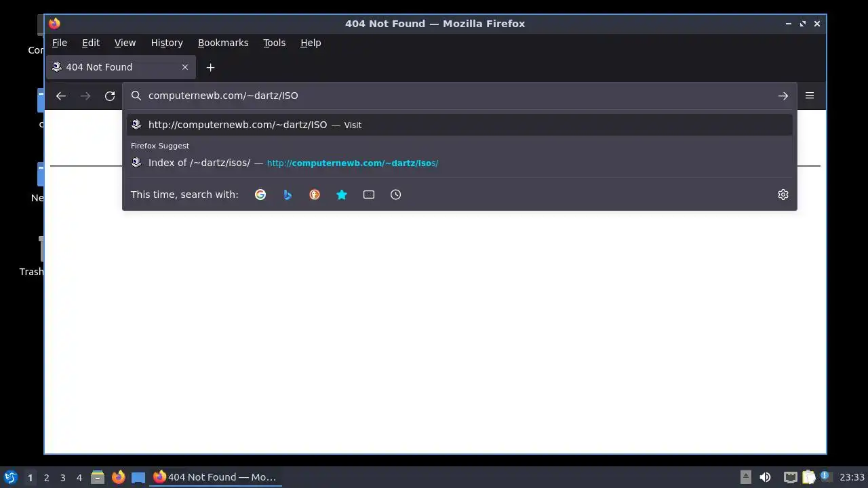
Task: Open the volume control in system tray
Action: [x=765, y=477]
